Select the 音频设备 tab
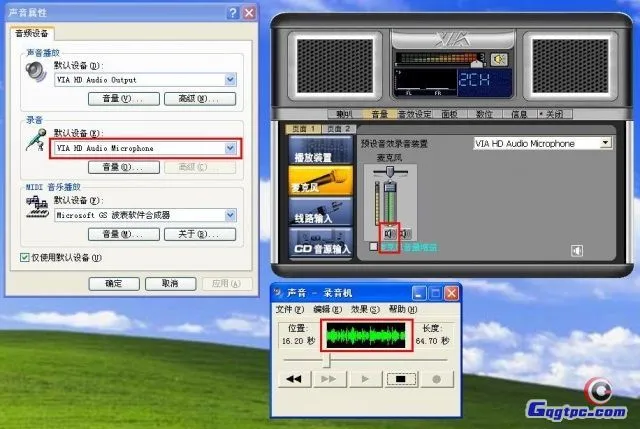The height and width of the screenshot is (429, 640). (31, 33)
